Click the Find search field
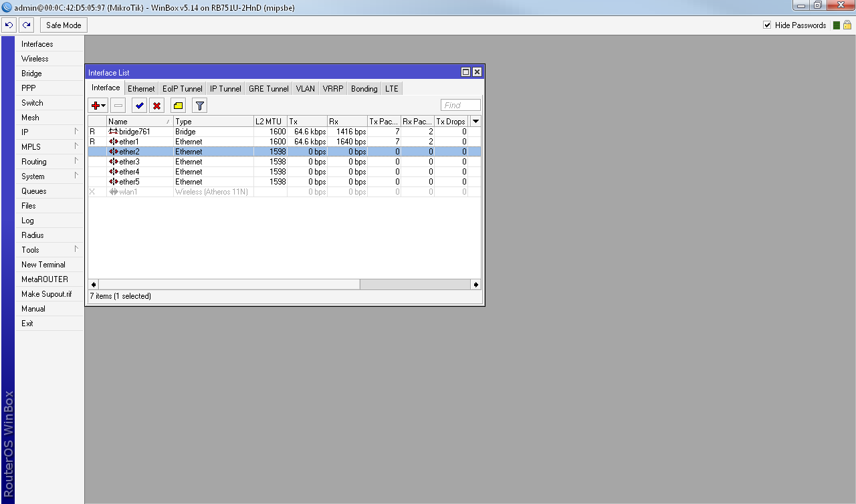856x504 pixels. click(461, 105)
